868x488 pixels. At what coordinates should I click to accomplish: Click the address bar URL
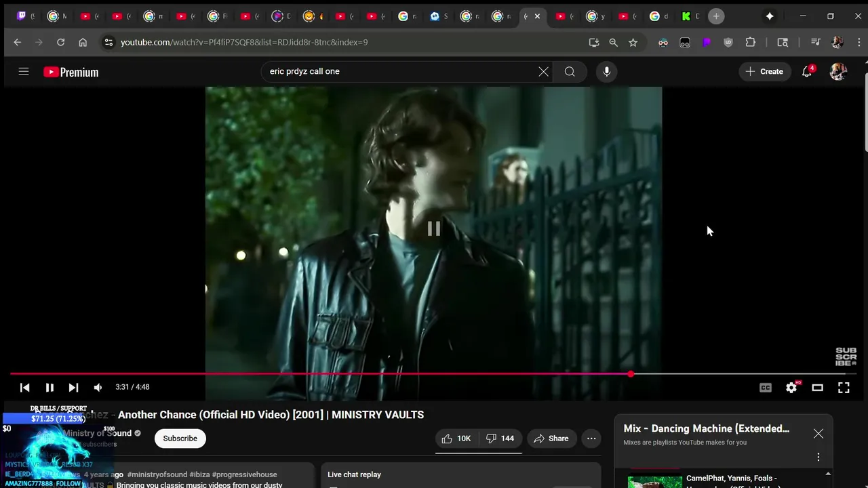(244, 42)
